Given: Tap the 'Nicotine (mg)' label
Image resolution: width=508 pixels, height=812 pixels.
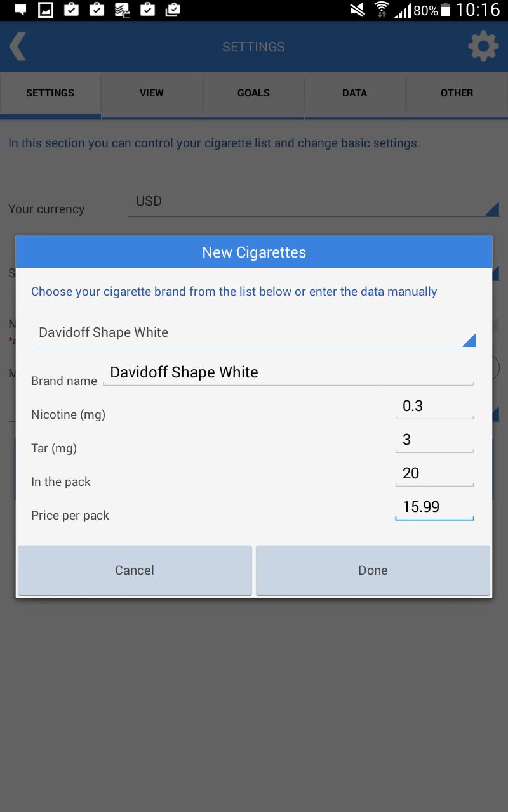Looking at the screenshot, I should 68,415.
